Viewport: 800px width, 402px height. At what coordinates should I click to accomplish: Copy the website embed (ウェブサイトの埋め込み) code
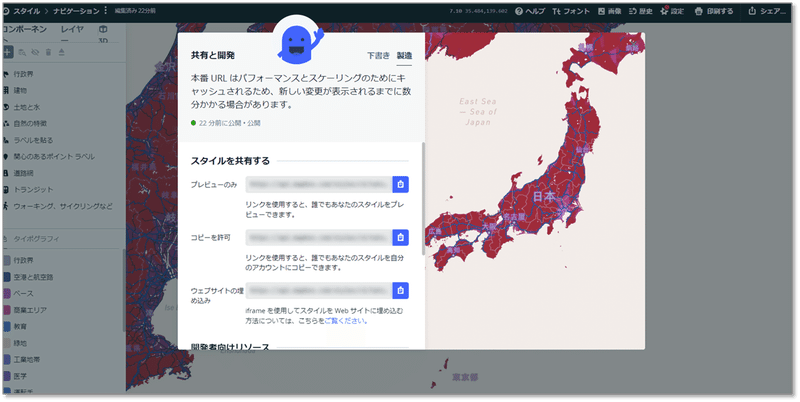401,291
